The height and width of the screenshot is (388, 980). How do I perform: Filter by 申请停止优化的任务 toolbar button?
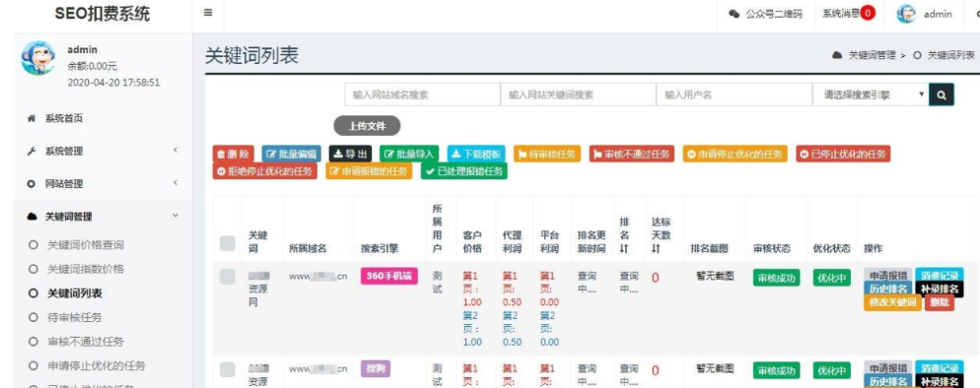(735, 154)
